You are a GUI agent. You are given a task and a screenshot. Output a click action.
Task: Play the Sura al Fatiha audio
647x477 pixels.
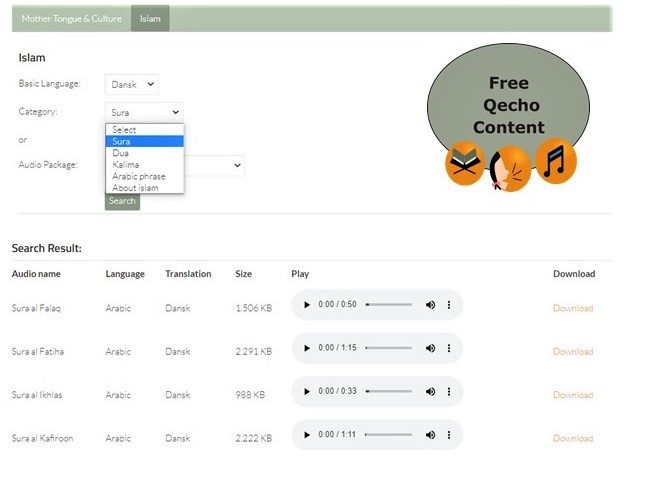pos(306,348)
